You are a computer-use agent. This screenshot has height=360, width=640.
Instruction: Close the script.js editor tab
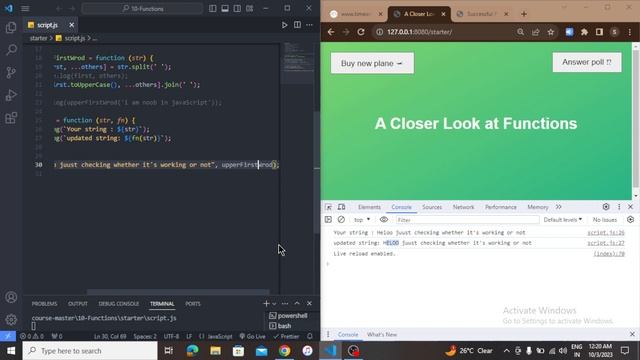pos(71,25)
